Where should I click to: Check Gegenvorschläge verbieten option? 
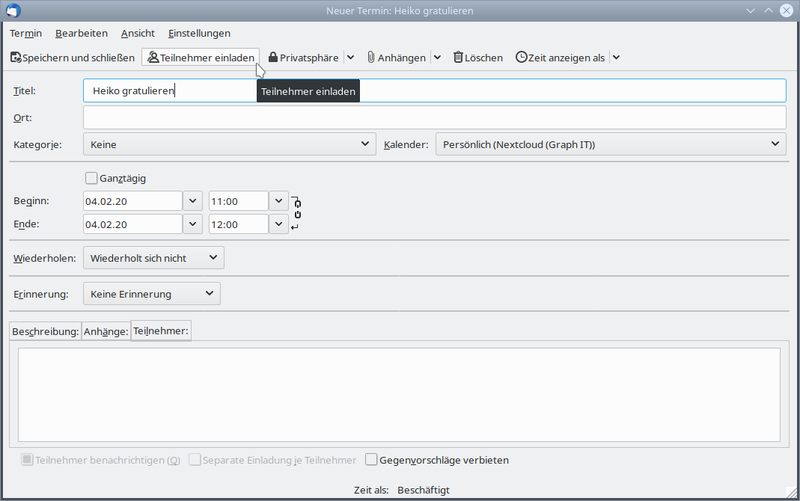click(x=372, y=460)
